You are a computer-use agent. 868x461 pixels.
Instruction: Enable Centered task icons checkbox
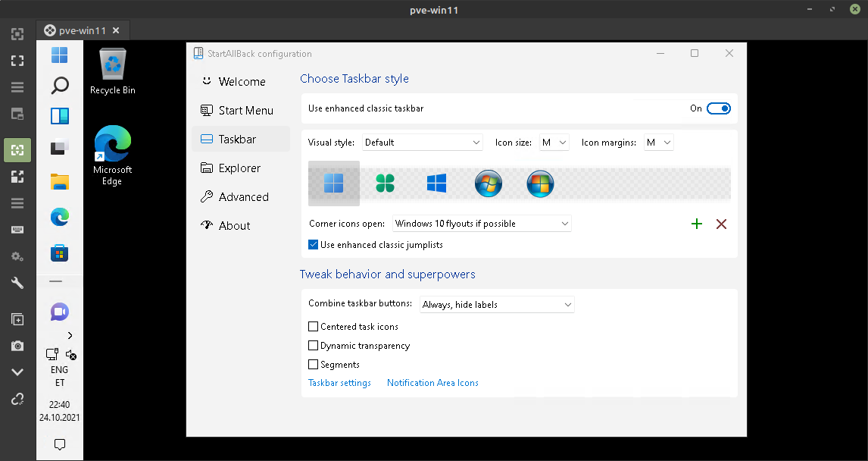pos(314,327)
